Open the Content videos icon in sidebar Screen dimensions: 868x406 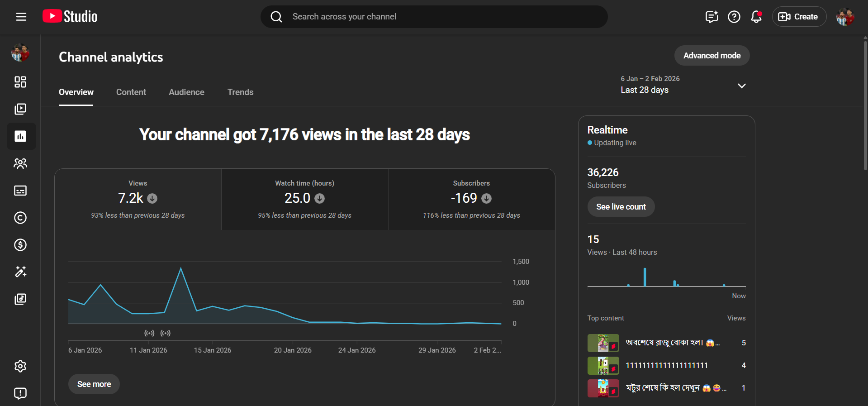[x=20, y=109]
